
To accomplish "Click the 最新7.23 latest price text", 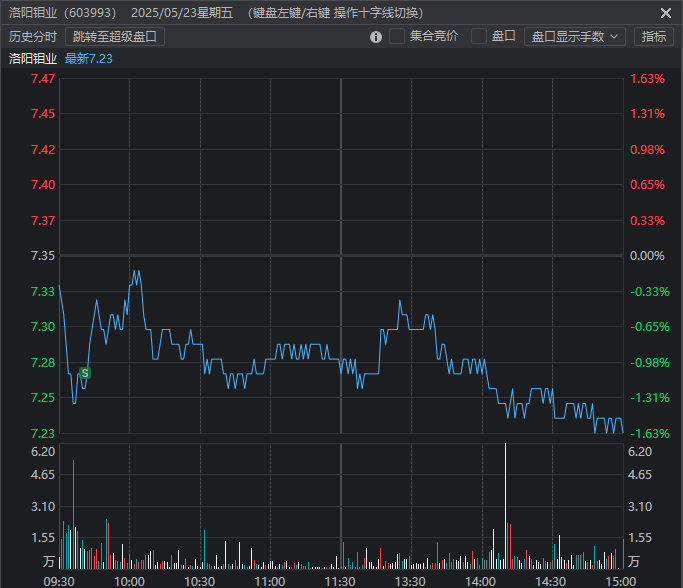I will (x=89, y=58).
